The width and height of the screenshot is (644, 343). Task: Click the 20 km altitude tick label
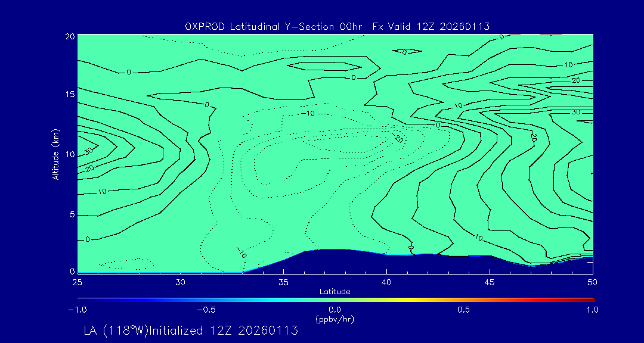[69, 36]
